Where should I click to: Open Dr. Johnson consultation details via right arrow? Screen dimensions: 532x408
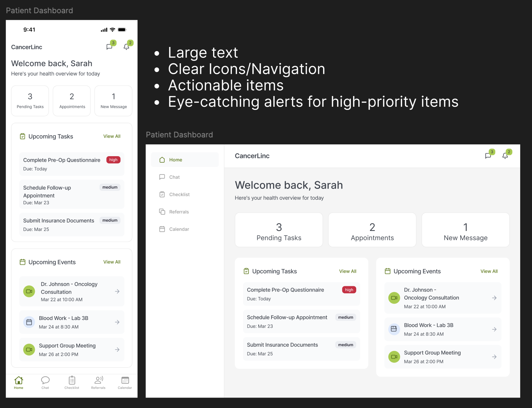pos(494,298)
